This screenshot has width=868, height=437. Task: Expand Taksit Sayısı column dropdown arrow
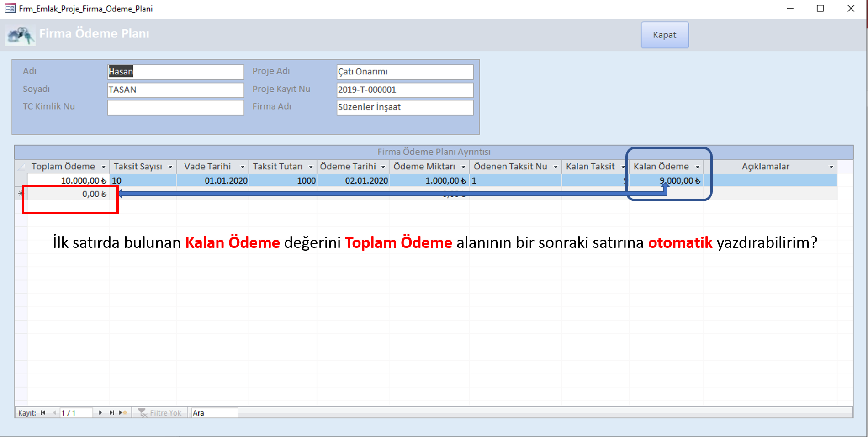pyautogui.click(x=170, y=167)
